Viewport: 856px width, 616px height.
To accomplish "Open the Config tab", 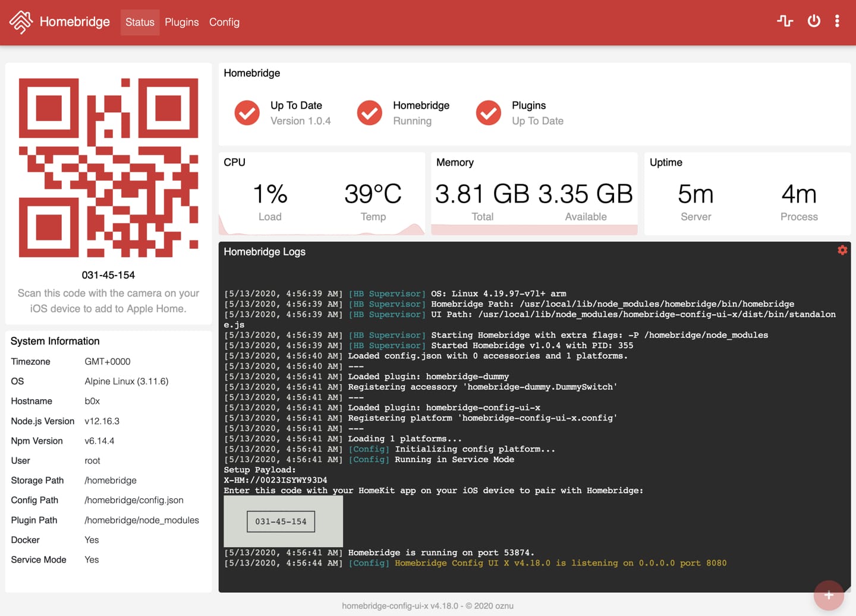I will tap(224, 22).
